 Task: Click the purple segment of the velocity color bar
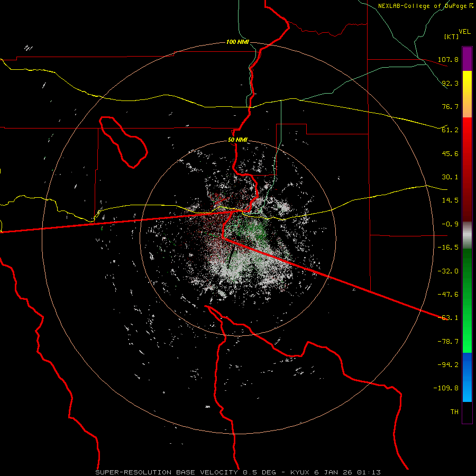(467, 59)
